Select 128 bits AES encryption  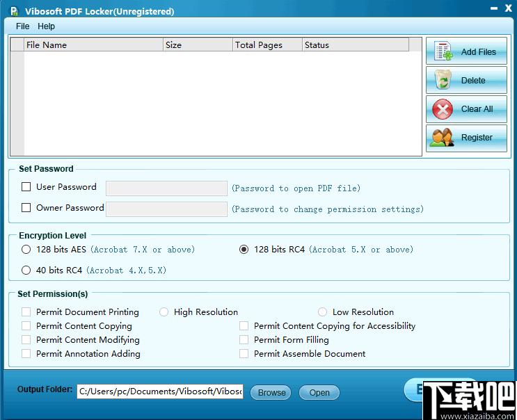(26, 250)
